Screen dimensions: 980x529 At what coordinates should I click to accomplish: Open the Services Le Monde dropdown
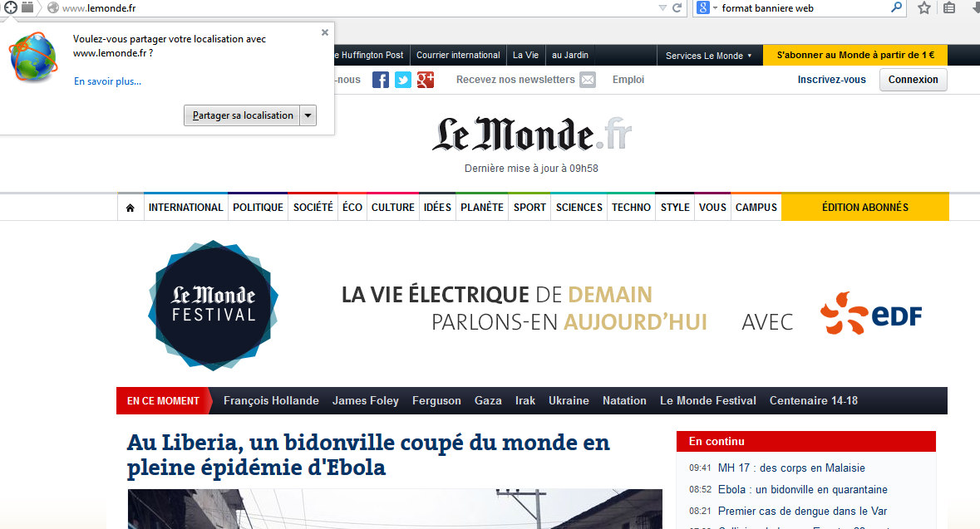[708, 55]
